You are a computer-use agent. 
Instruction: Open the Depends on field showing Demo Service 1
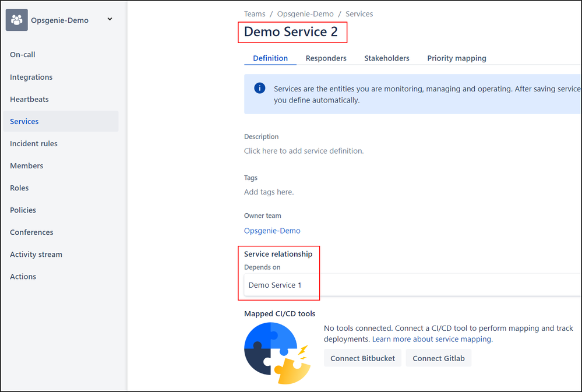[412, 285]
